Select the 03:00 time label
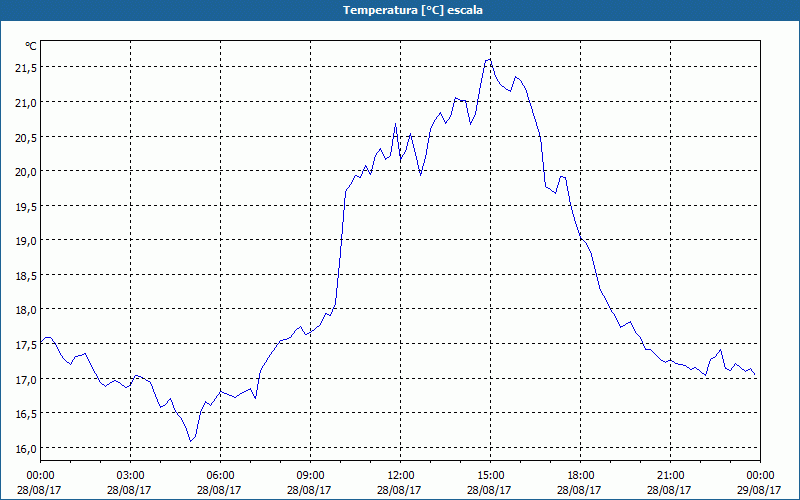This screenshot has height=500, width=800. pyautogui.click(x=130, y=476)
